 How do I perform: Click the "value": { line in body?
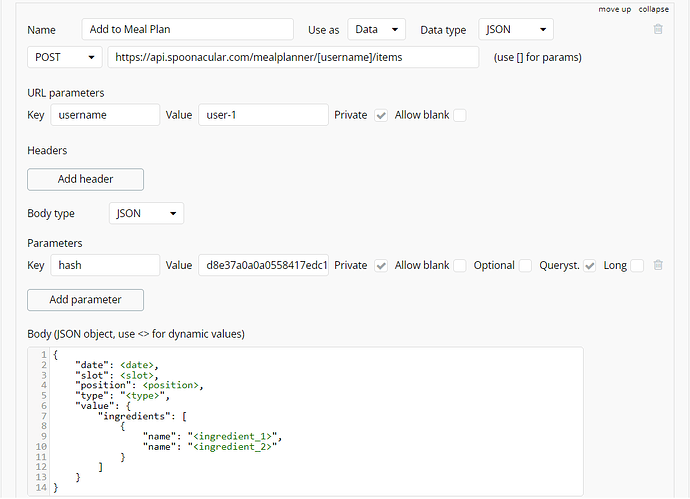pos(103,406)
